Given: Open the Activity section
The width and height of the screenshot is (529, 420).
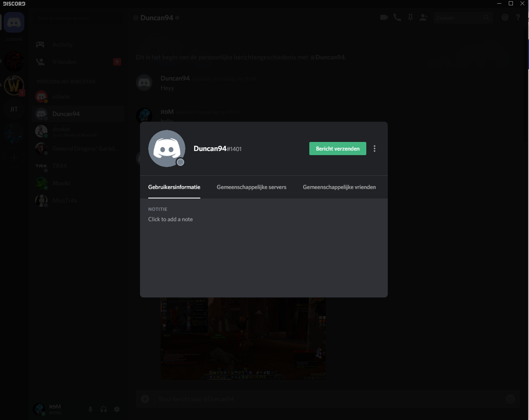Looking at the screenshot, I should [78, 45].
